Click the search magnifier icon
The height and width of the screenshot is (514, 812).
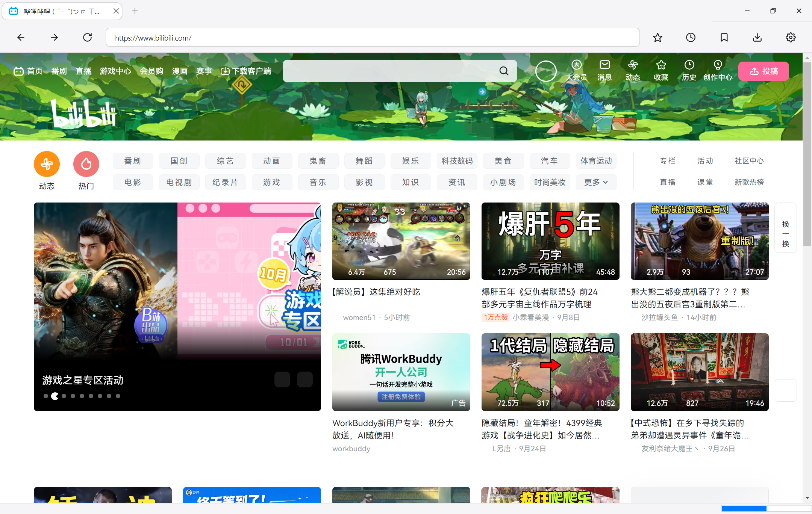tap(504, 71)
